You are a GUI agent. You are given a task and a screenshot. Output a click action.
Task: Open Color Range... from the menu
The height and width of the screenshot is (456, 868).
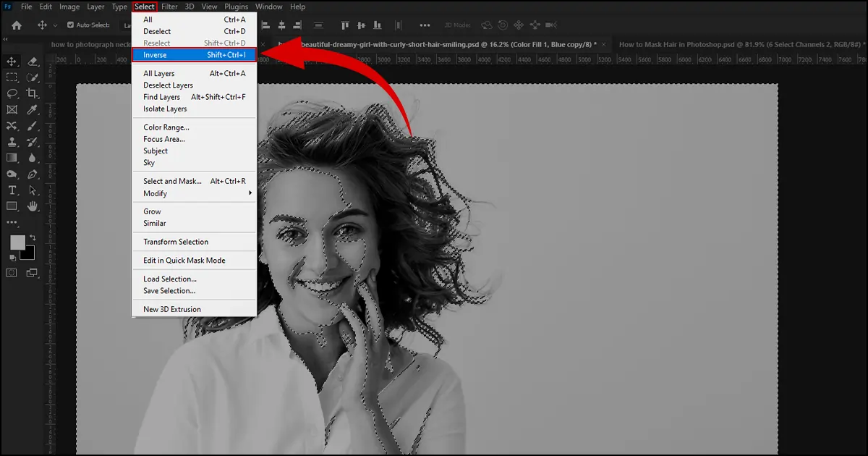(x=166, y=127)
